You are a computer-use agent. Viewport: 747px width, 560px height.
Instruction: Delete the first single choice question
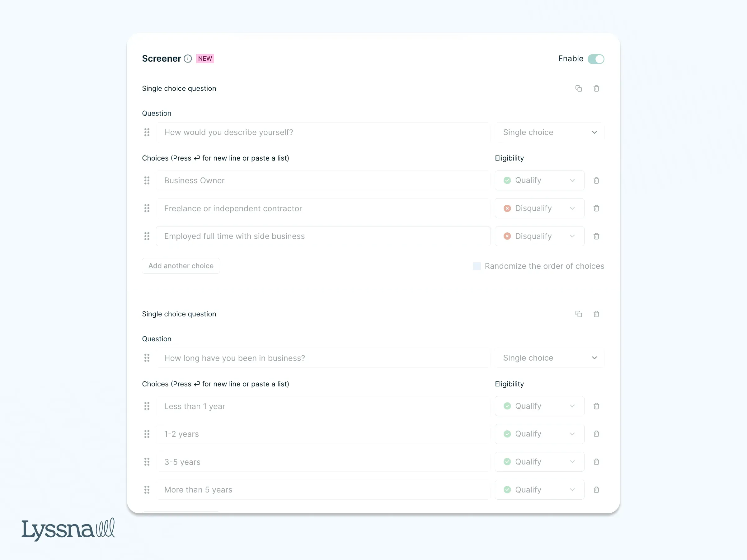pos(596,88)
